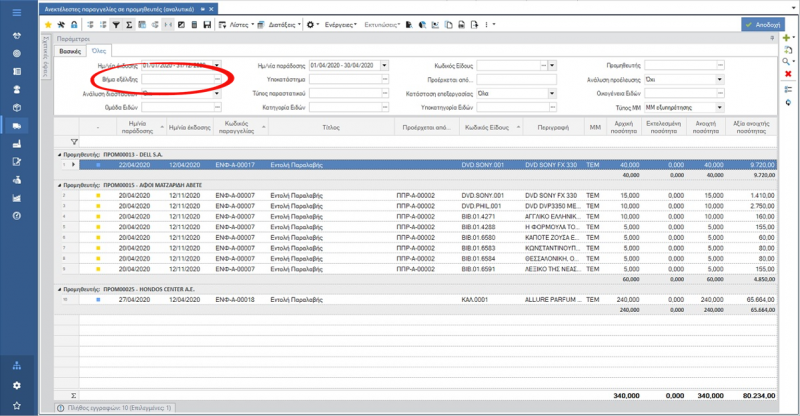Click the edit note icon in sidebar
Screen dimensions: 800x416
coord(17,162)
